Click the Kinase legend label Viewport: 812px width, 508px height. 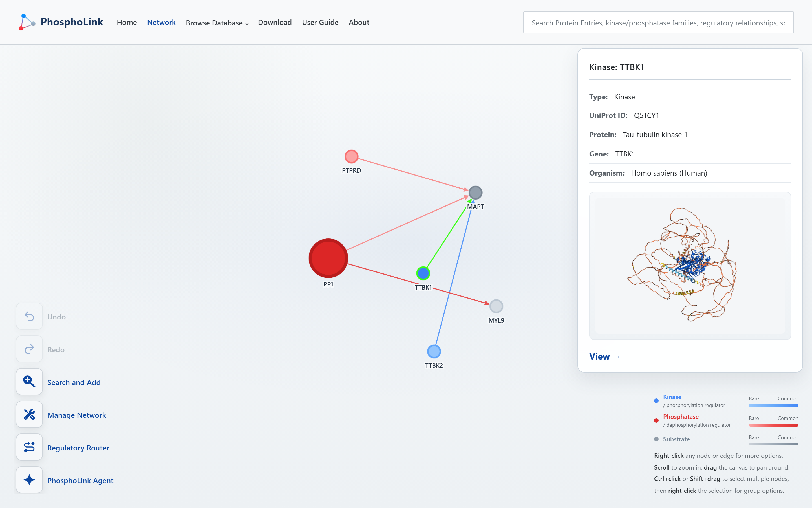[672, 397]
